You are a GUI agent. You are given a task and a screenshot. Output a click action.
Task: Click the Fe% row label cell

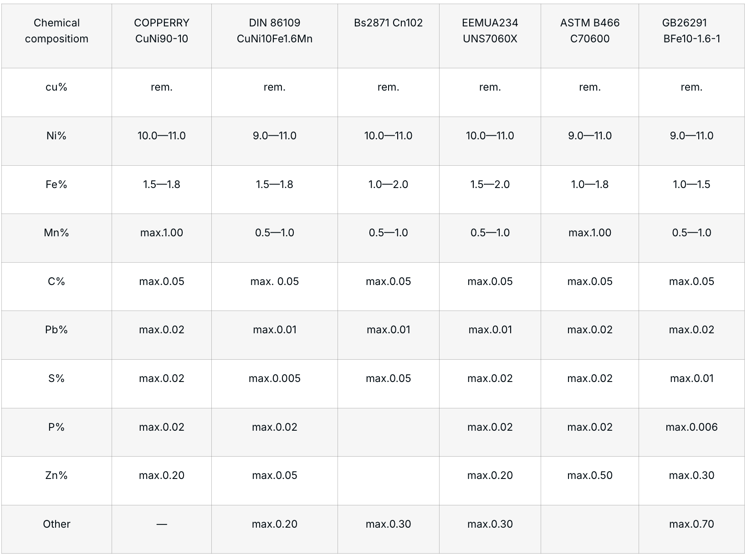pyautogui.click(x=56, y=184)
